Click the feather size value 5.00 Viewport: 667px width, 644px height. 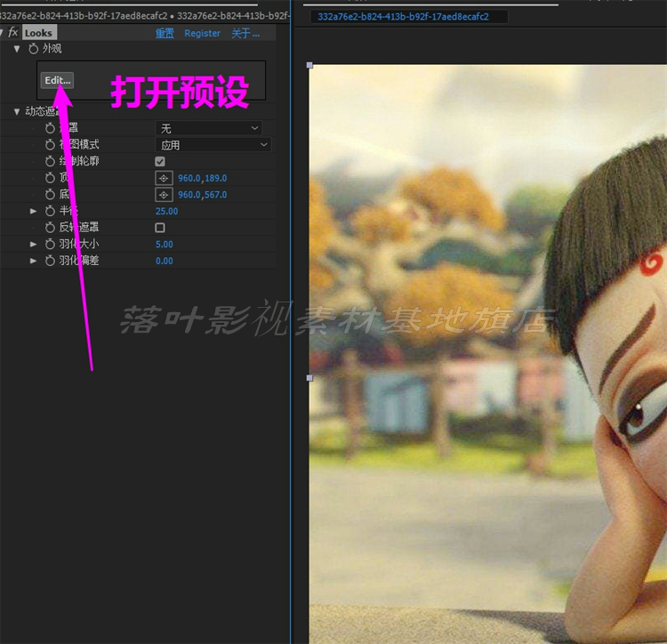[x=165, y=244]
